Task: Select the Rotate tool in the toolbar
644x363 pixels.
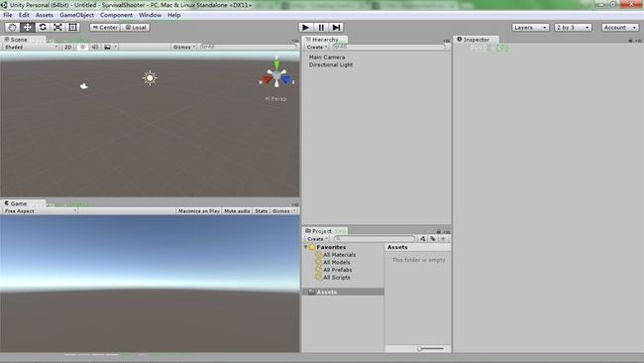Action: coord(43,27)
